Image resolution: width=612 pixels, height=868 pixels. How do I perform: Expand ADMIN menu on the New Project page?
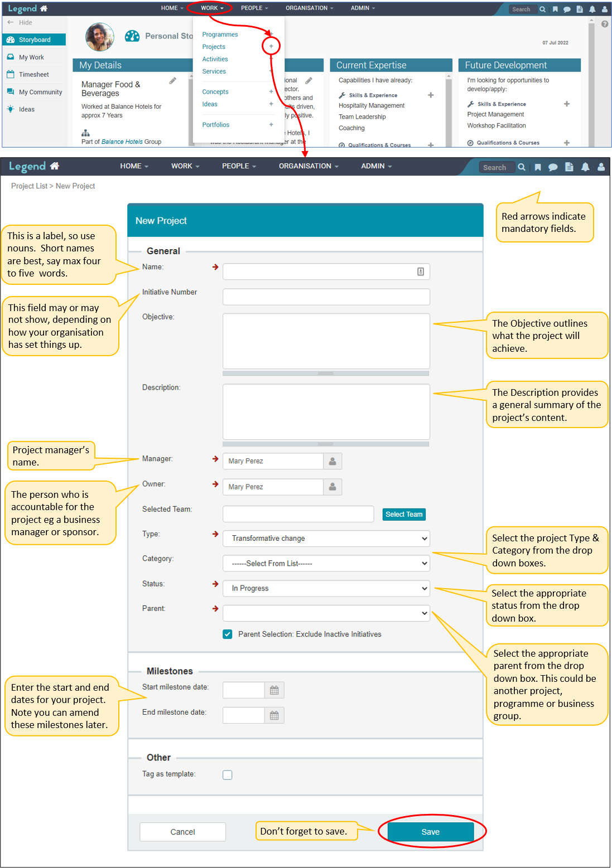click(377, 166)
